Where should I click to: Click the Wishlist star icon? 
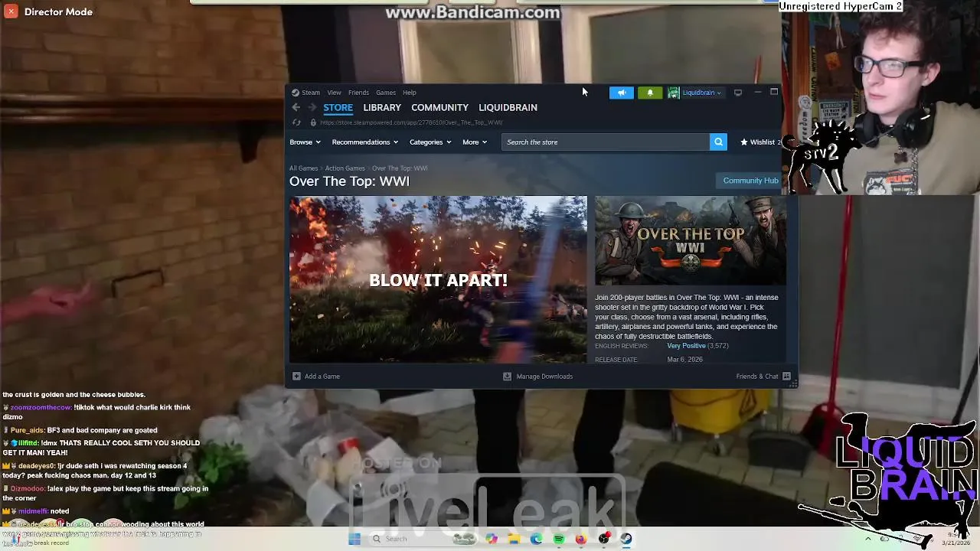(x=743, y=142)
